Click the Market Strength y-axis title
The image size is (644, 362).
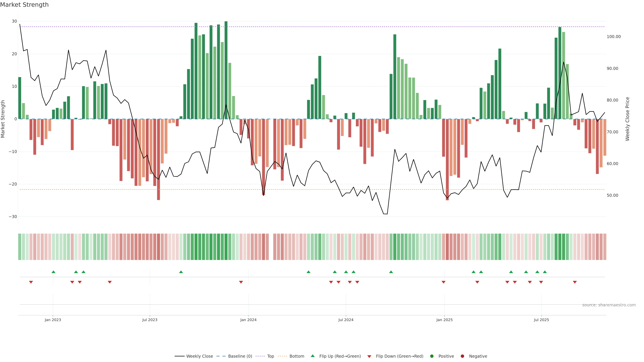click(x=3, y=119)
